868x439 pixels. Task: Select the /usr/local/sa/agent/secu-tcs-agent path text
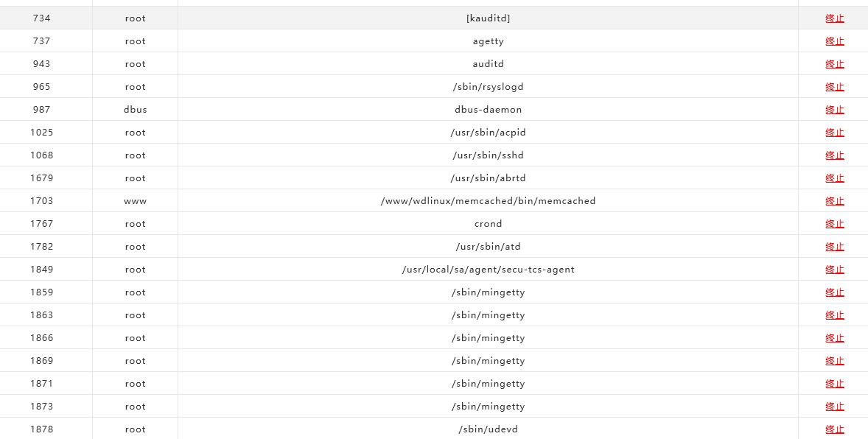[x=488, y=270]
